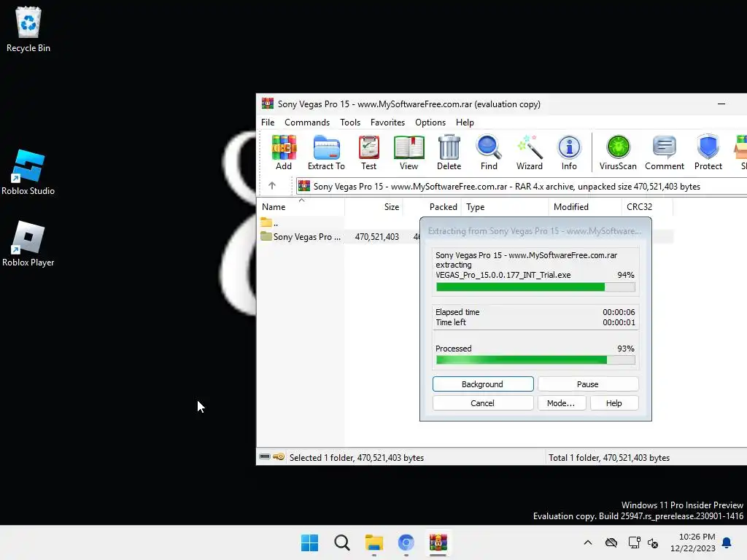Sort by the CRC32 column header

pyautogui.click(x=647, y=206)
